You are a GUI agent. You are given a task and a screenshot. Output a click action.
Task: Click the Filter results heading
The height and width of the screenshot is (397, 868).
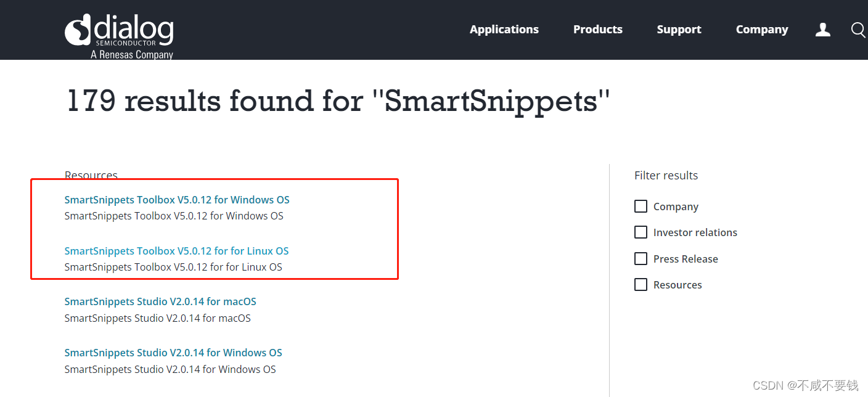[666, 175]
